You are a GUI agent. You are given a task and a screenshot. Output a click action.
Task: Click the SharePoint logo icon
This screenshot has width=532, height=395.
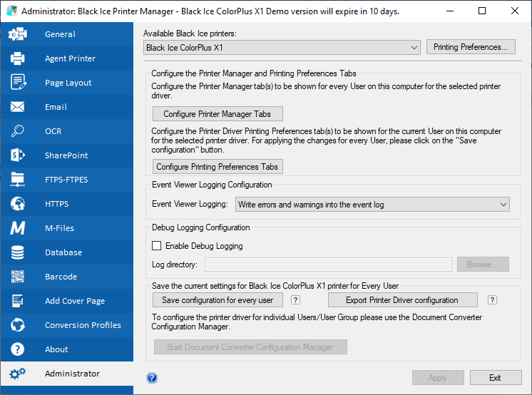click(x=18, y=155)
